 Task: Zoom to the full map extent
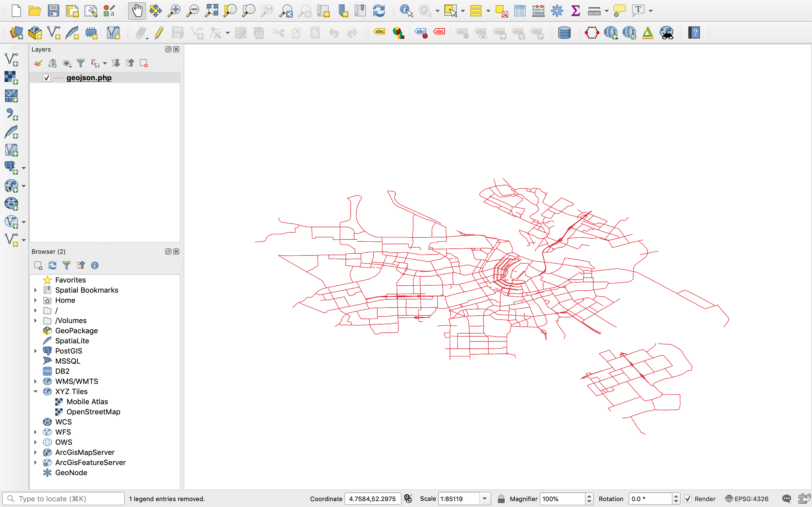click(x=211, y=10)
